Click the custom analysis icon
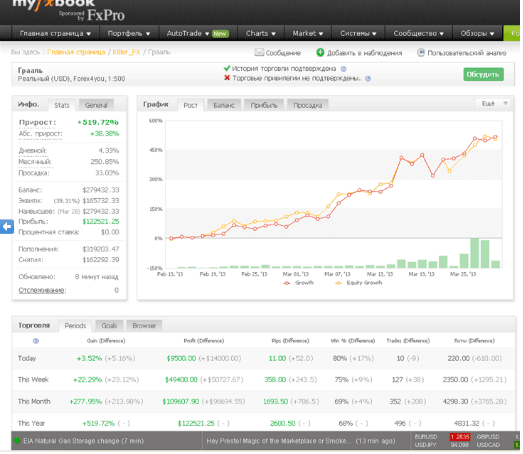The image size is (523, 454). coord(421,52)
